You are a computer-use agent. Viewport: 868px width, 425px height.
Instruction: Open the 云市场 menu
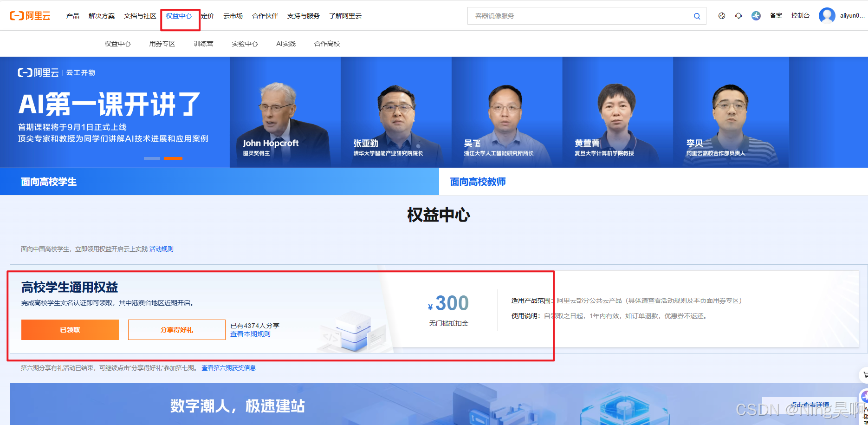pyautogui.click(x=233, y=16)
